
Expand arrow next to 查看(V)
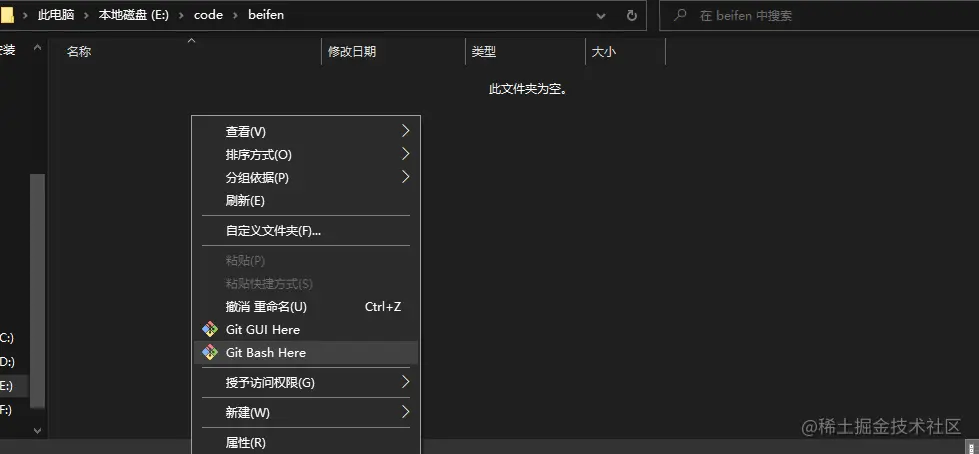tap(406, 131)
